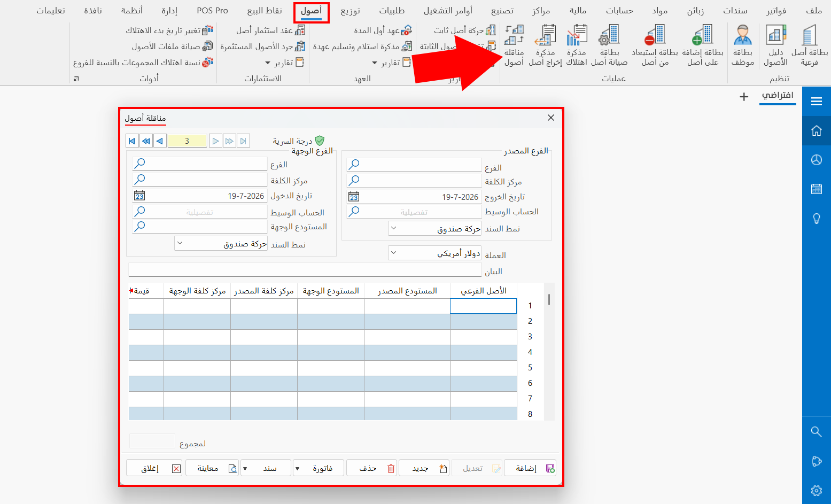Open مذكرة إخراج أصل
This screenshot has width=831, height=504.
point(545,45)
